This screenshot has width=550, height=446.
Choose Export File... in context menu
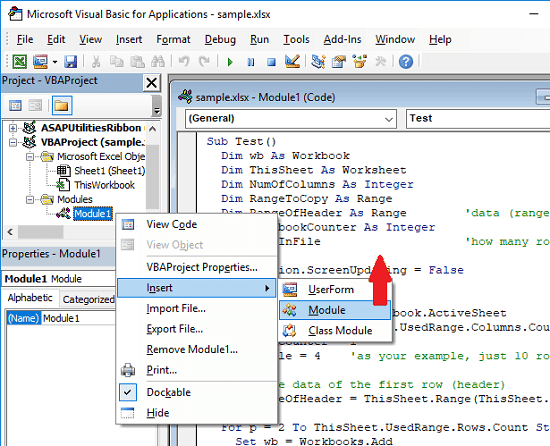pyautogui.click(x=196, y=329)
